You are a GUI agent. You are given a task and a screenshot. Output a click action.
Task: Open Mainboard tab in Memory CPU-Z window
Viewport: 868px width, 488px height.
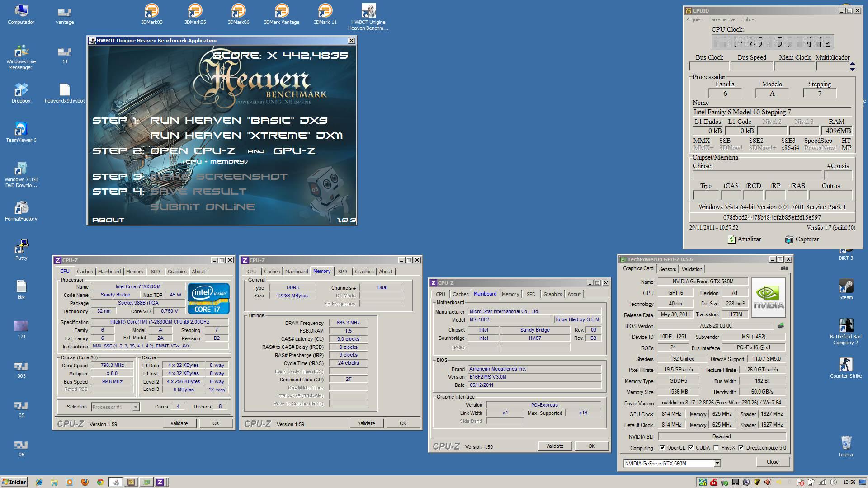pos(297,272)
